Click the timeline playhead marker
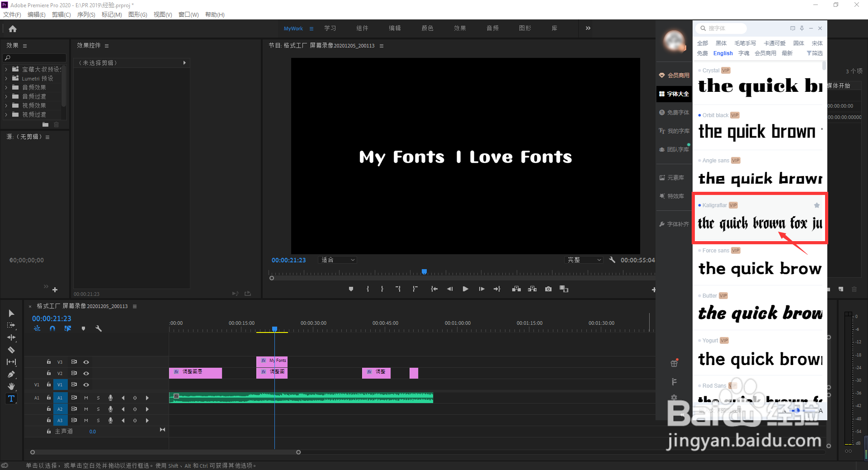 274,329
